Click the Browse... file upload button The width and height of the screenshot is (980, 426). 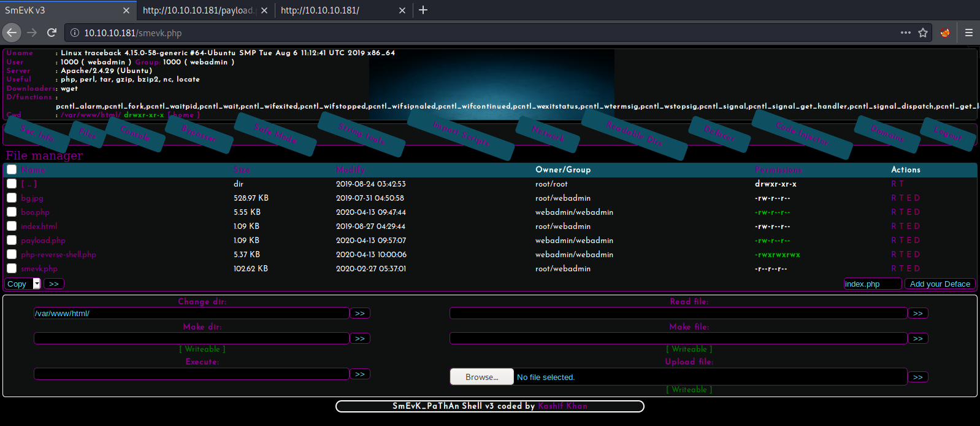pos(481,377)
